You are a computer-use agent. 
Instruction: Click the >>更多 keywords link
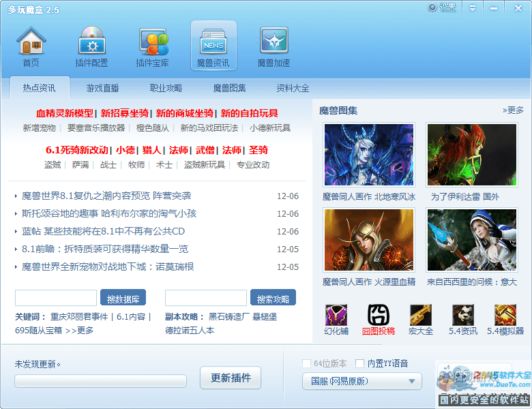click(79, 331)
